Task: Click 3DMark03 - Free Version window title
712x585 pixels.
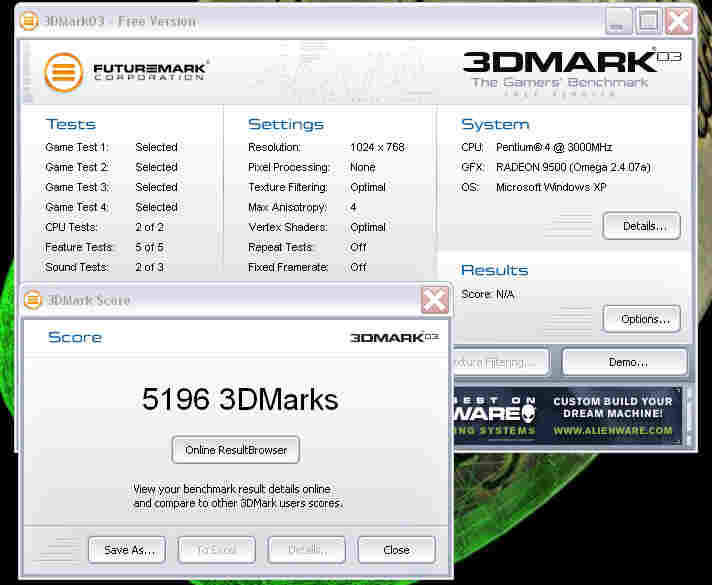Action: click(120, 21)
